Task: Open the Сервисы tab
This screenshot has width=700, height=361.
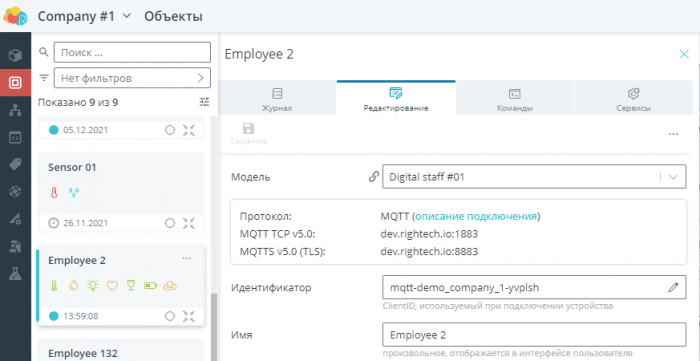Action: click(x=633, y=99)
